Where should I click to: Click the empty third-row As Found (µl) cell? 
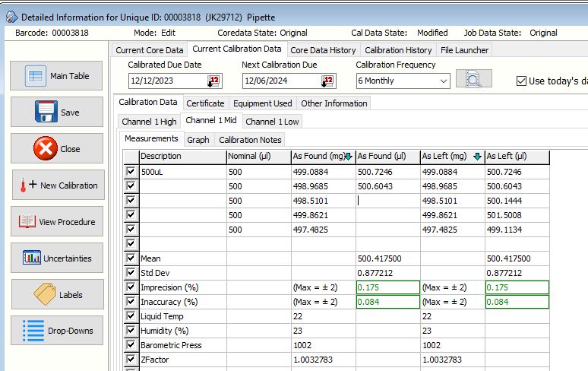click(x=387, y=201)
